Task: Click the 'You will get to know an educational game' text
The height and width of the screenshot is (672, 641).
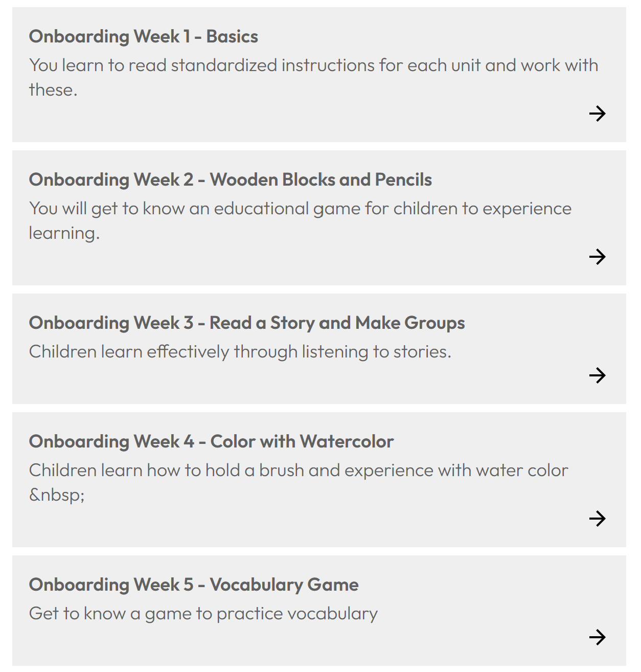Action: 300,209
